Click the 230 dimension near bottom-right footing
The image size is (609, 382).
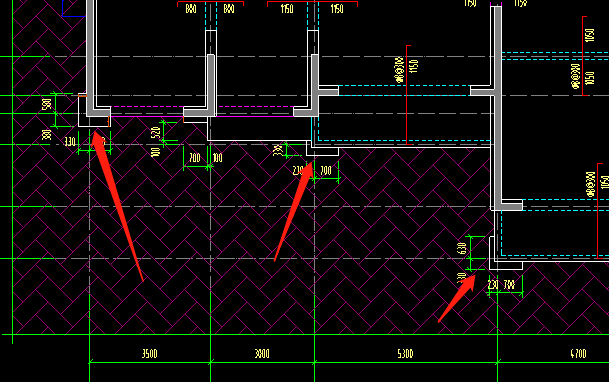pyautogui.click(x=493, y=285)
